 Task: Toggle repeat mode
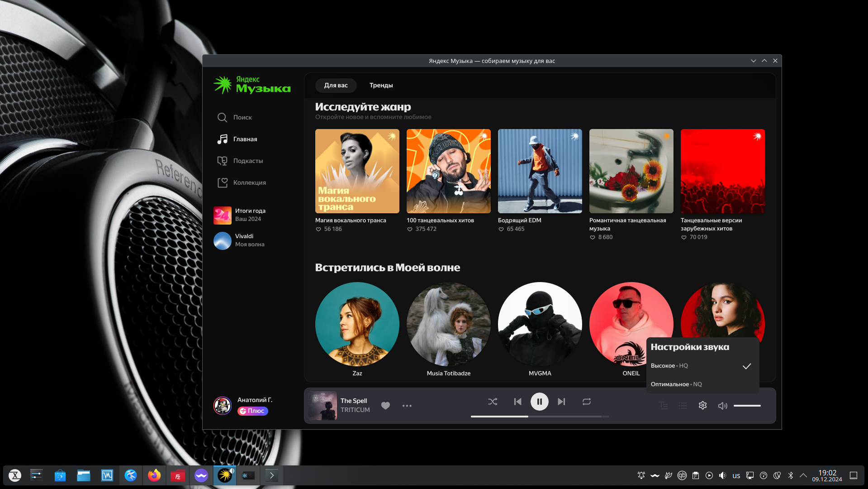(587, 402)
